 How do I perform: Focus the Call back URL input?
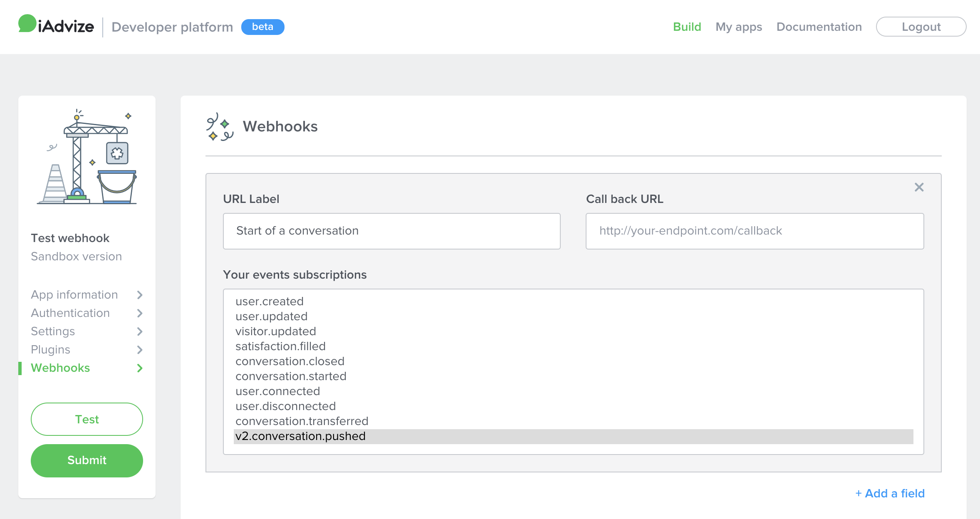(755, 231)
